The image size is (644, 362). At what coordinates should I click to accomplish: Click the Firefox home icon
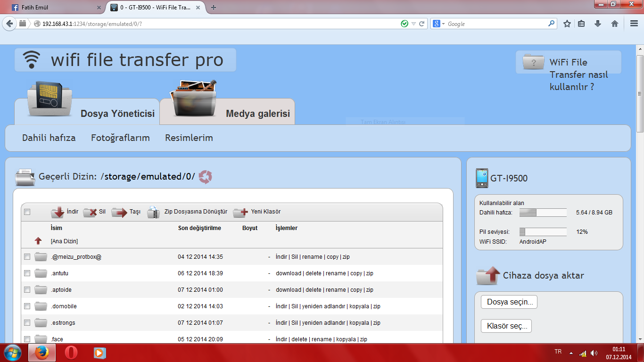click(x=615, y=24)
